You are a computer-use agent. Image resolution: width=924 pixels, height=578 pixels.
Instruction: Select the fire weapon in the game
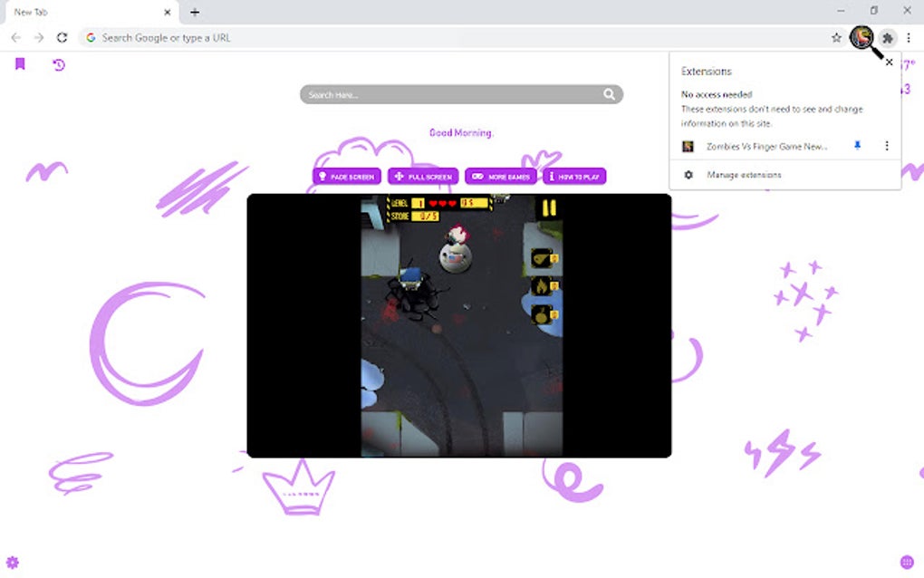(540, 284)
